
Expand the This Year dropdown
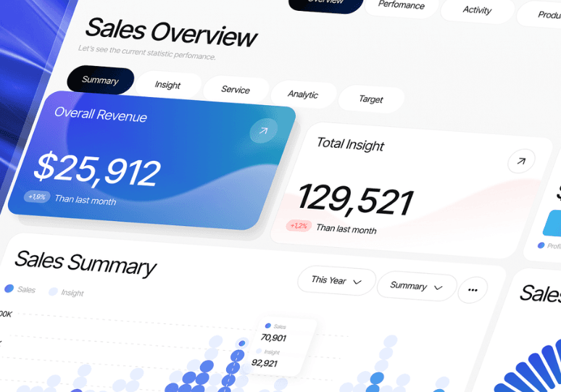[336, 280]
